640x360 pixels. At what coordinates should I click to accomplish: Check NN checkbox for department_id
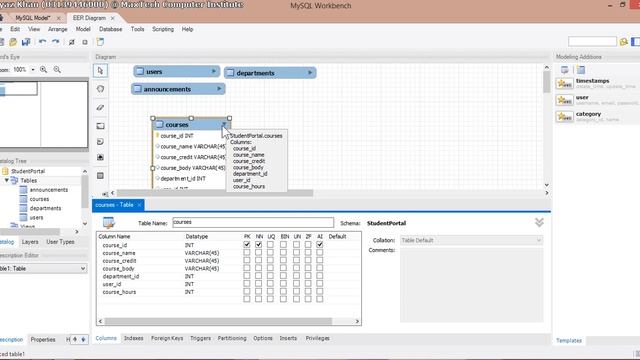click(x=258, y=276)
